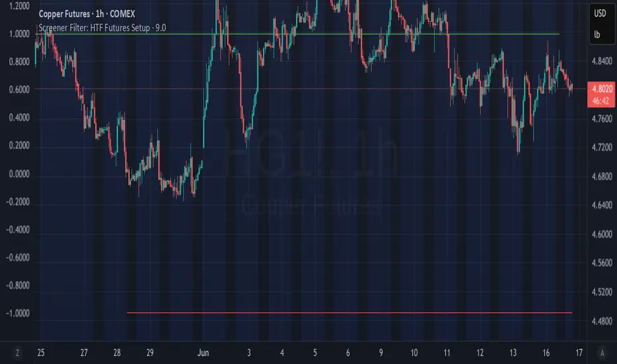Toggle auto scale A button
The height and width of the screenshot is (364, 617).
tap(602, 353)
